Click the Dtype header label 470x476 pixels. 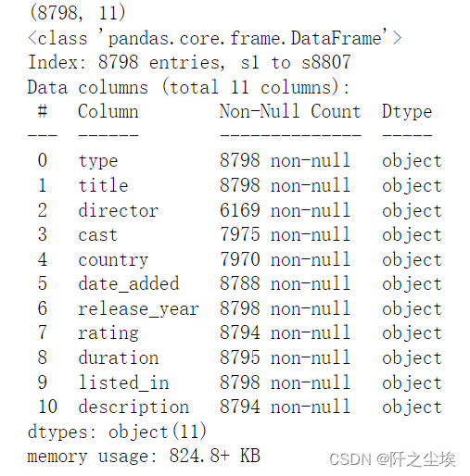pyautogui.click(x=407, y=112)
